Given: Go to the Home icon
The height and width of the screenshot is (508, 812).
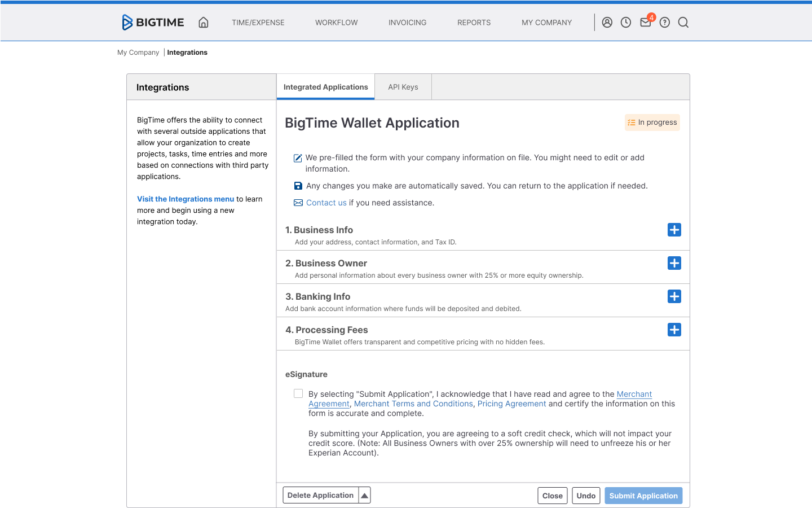Looking at the screenshot, I should [204, 23].
